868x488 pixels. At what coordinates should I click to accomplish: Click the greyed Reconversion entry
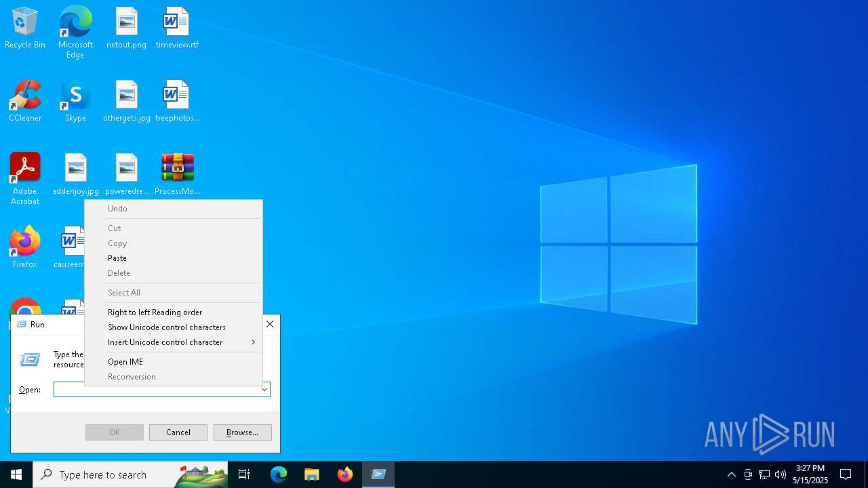pos(173,377)
